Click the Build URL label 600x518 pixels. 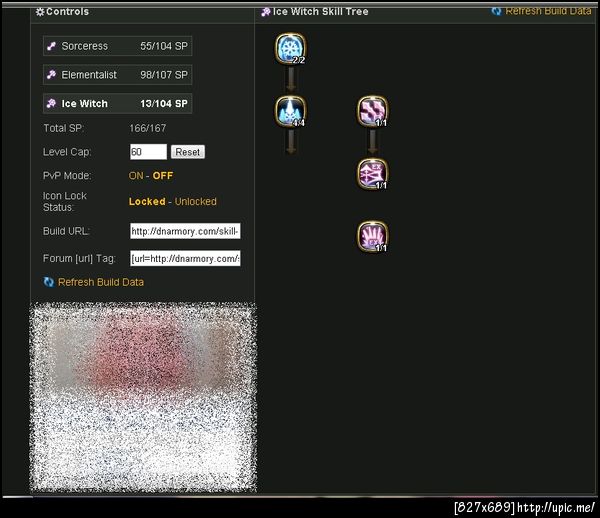(66, 231)
